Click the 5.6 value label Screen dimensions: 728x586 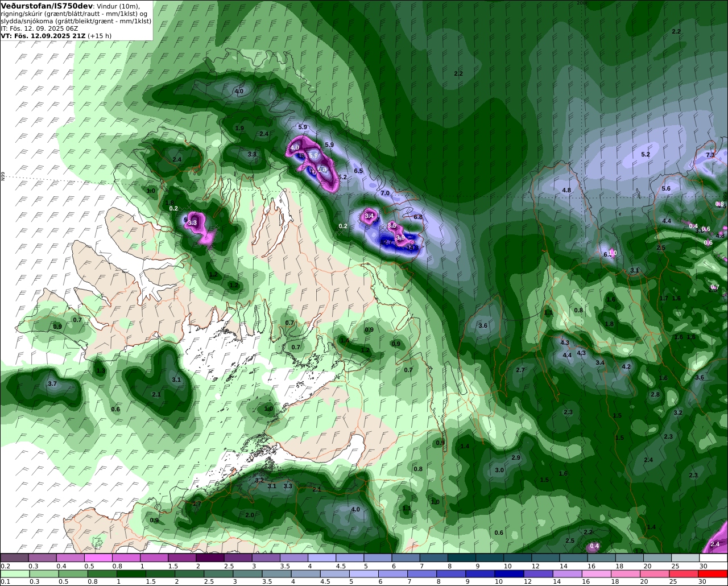click(666, 189)
